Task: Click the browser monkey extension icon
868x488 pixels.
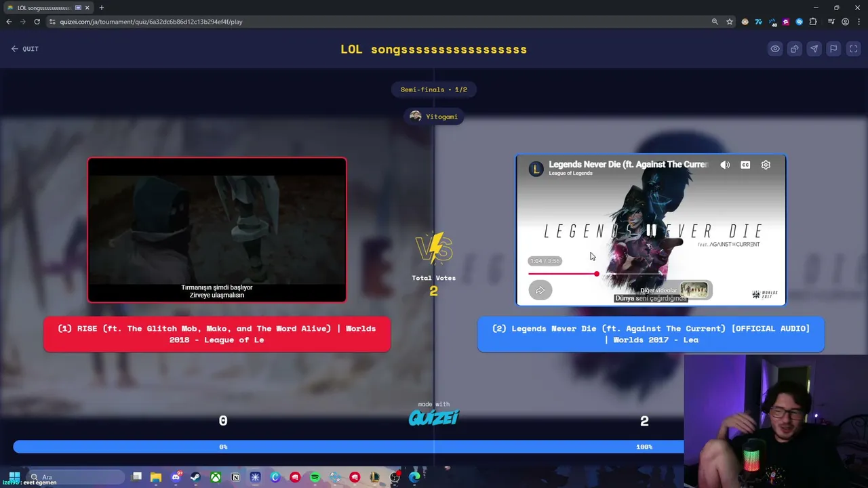Action: click(745, 22)
